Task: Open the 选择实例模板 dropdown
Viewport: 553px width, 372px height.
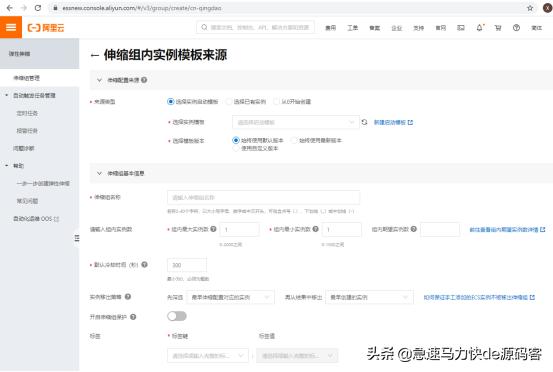Action: click(296, 122)
